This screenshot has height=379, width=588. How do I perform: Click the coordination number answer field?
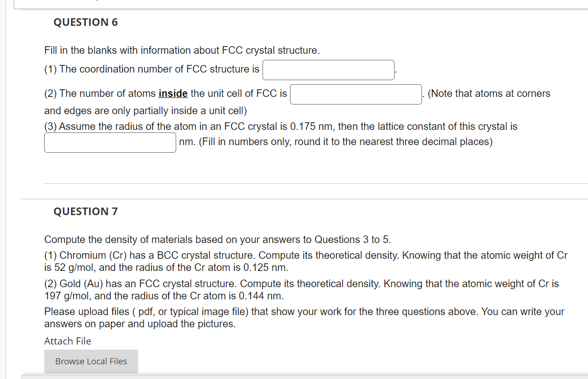[328, 70]
